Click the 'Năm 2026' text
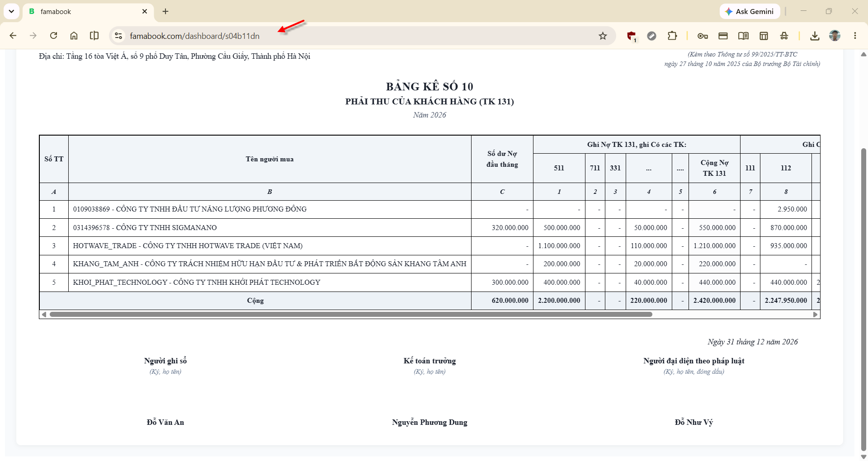 (429, 115)
